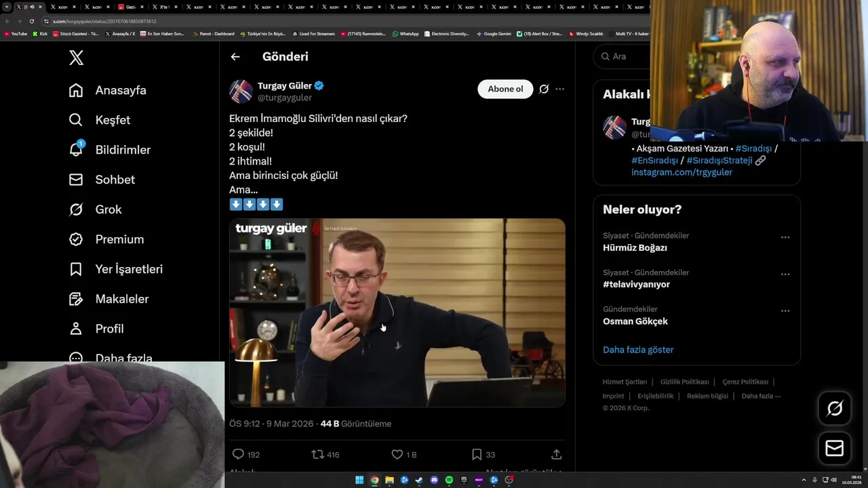Open Grok in sidebar
This screenshot has width=868, height=488.
click(95, 209)
